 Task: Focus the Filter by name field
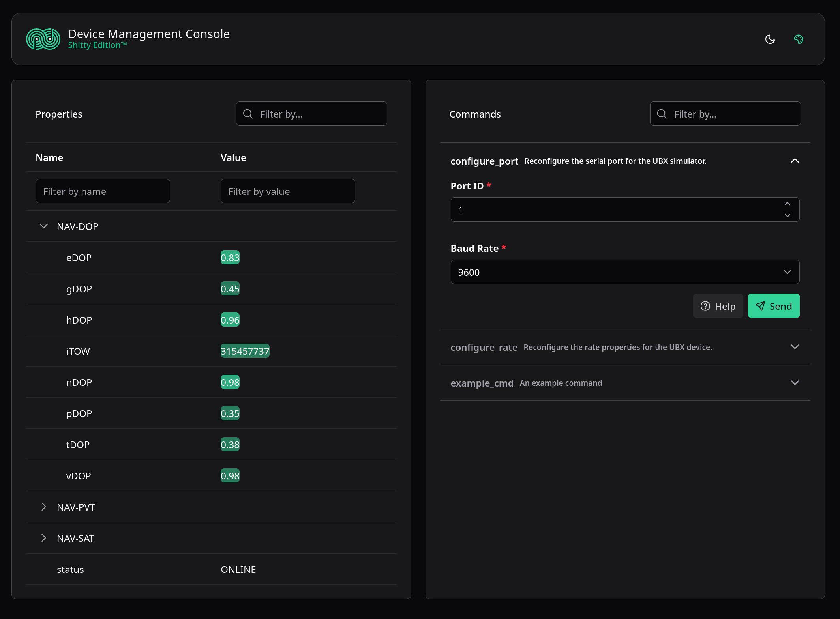(103, 191)
